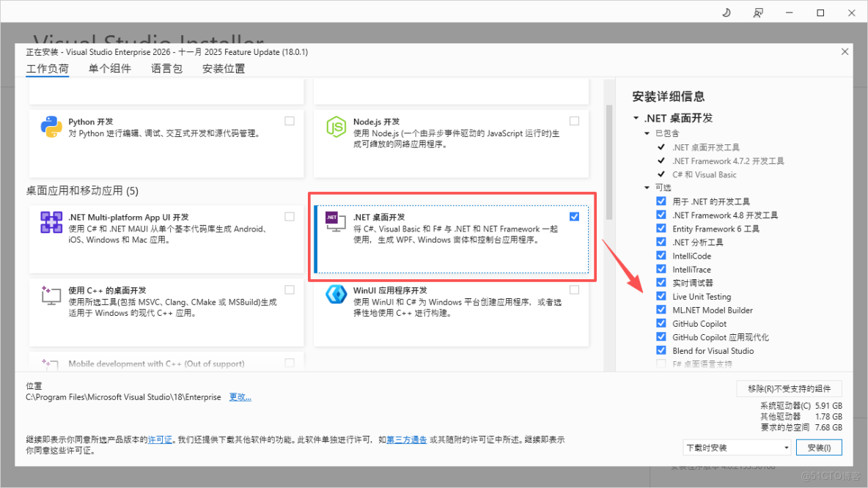Switch to the 单个组件 tab
This screenshot has height=488, width=868.
(x=108, y=68)
